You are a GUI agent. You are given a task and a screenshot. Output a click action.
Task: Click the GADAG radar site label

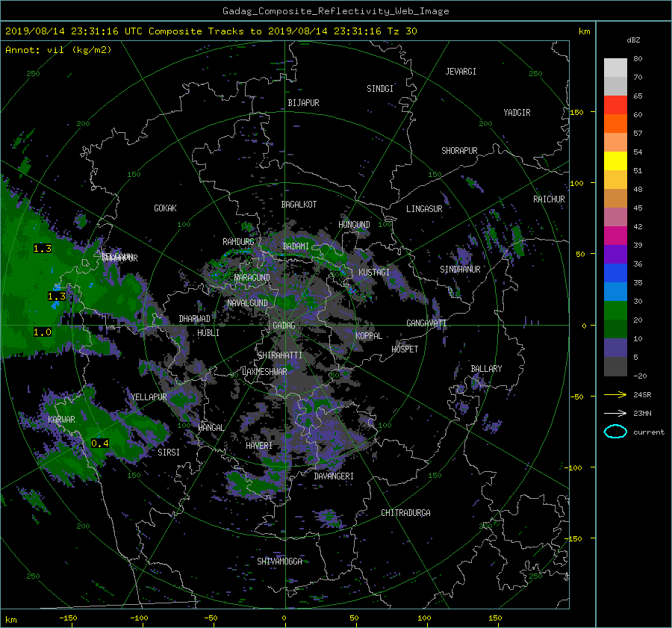pos(284,326)
